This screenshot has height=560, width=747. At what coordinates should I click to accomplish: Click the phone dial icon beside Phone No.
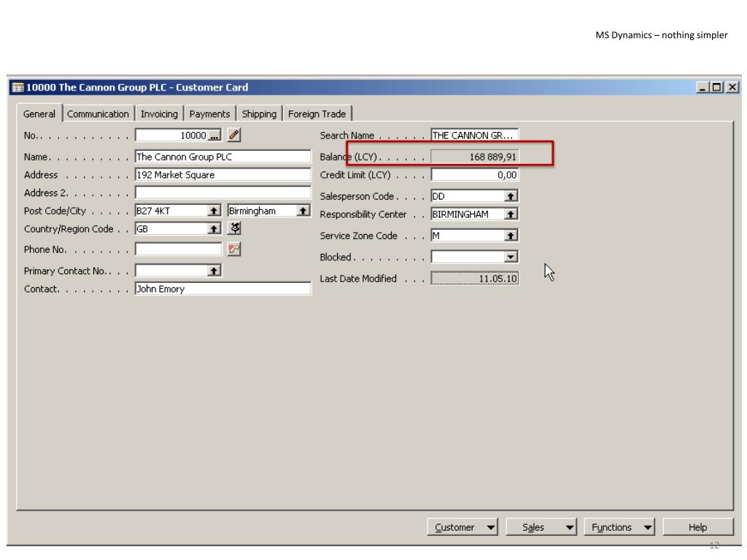[x=234, y=249]
